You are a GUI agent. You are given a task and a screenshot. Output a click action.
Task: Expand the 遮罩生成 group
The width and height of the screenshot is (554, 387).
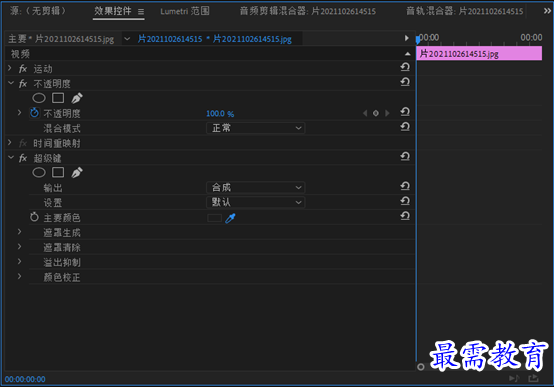[20, 232]
